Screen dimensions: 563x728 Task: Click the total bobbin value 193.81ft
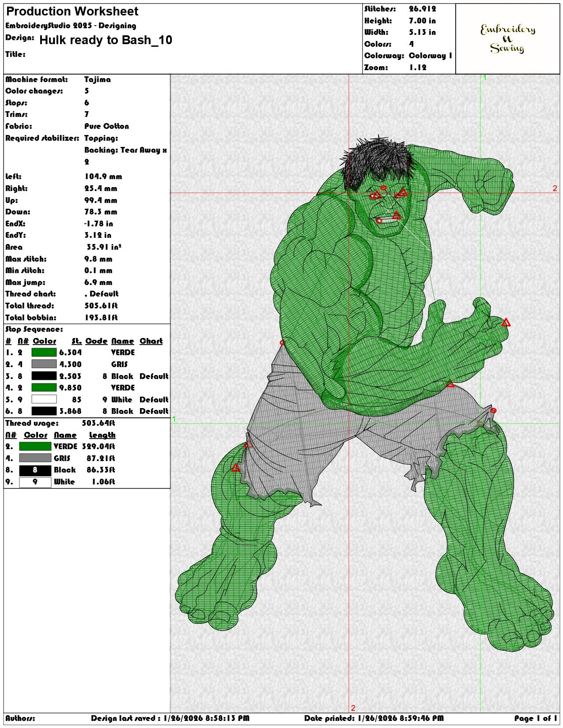tap(101, 318)
